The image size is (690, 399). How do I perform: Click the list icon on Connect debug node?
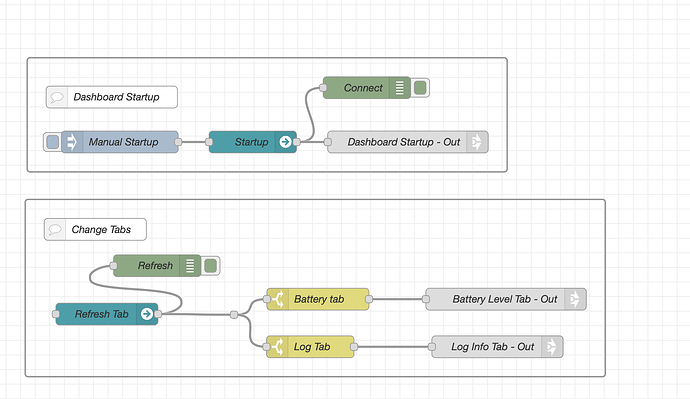coord(400,88)
